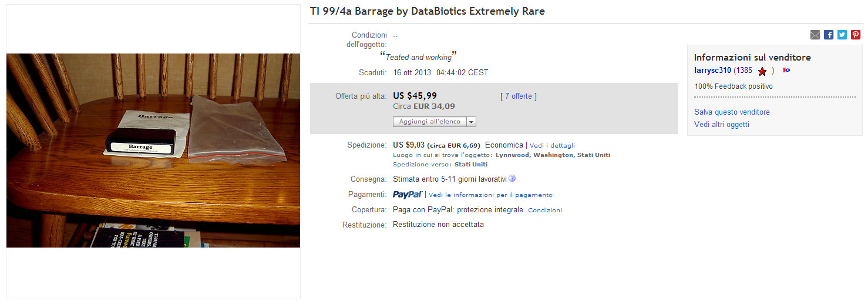Show shipping details via Vedi i dettagli
This screenshot has height=304, width=868.
point(552,145)
